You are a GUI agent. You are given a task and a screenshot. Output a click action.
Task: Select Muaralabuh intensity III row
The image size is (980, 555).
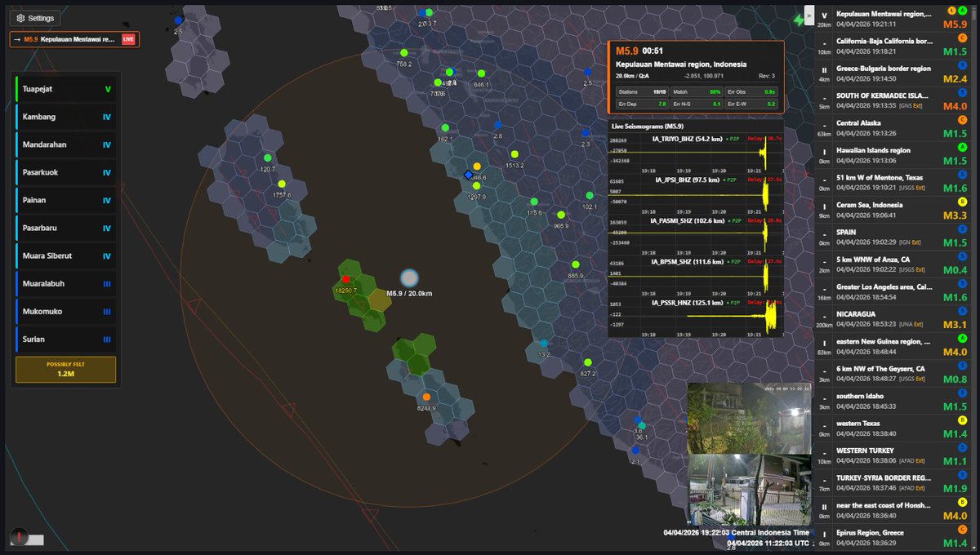pyautogui.click(x=66, y=284)
